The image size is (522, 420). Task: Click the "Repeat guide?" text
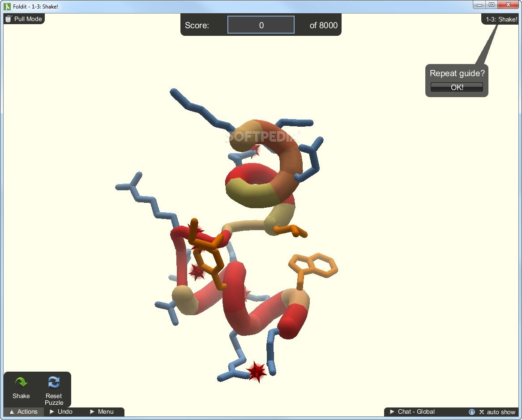coord(457,73)
